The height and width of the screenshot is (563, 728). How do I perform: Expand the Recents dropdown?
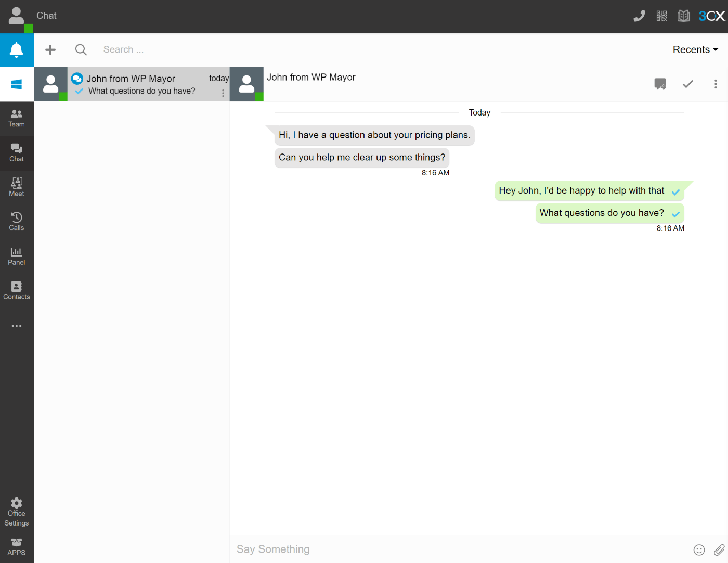pyautogui.click(x=695, y=49)
